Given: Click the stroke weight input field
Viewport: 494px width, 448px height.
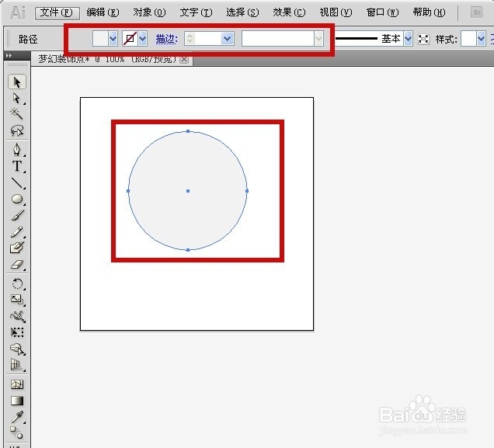Looking at the screenshot, I should [x=208, y=39].
